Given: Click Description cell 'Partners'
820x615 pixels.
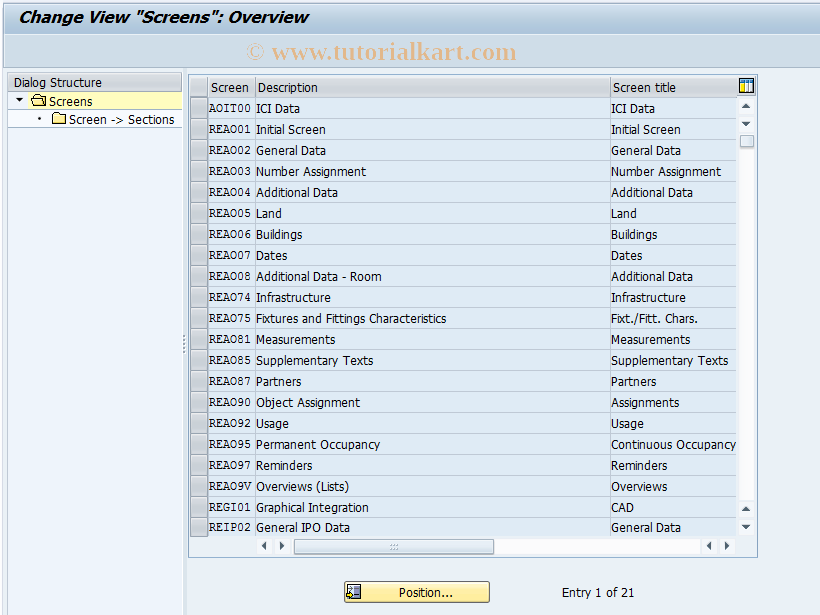Looking at the screenshot, I should (432, 381).
